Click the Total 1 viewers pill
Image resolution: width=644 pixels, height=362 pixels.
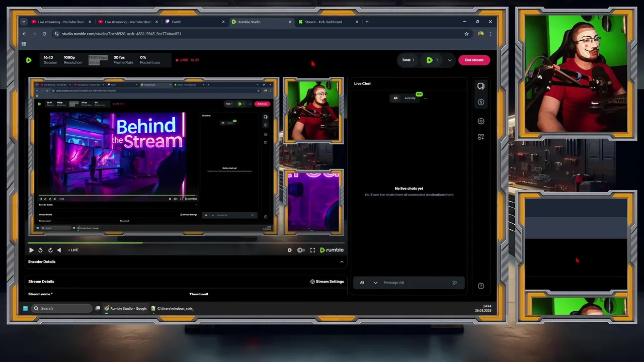click(x=408, y=60)
